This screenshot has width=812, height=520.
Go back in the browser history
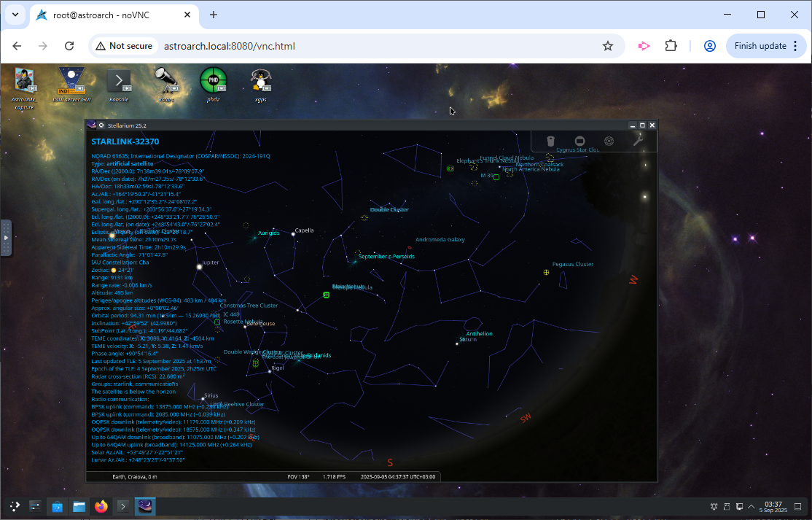[x=17, y=46]
